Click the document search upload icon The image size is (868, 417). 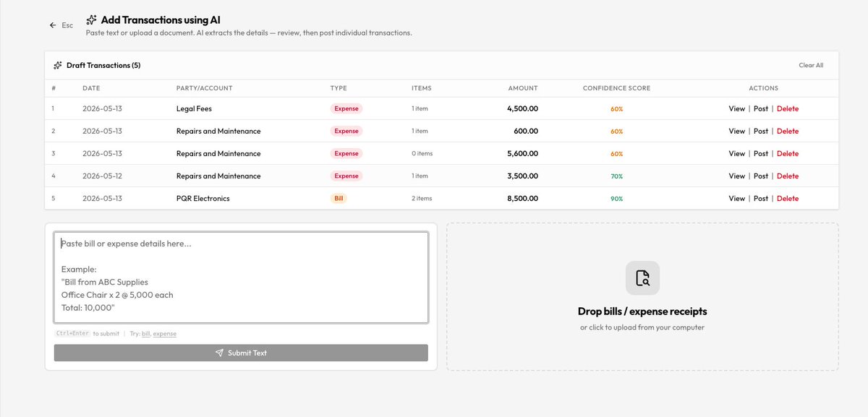tap(642, 278)
